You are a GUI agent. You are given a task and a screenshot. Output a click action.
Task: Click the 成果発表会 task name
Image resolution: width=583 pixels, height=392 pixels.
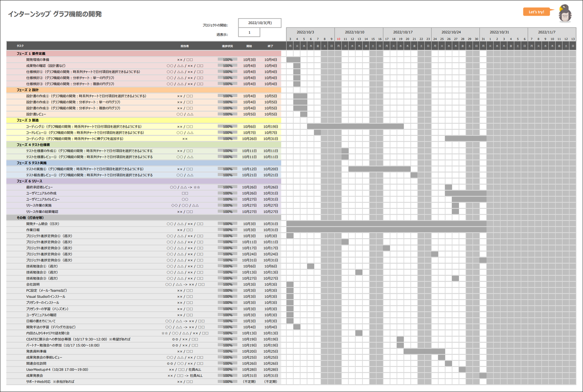[34, 376]
